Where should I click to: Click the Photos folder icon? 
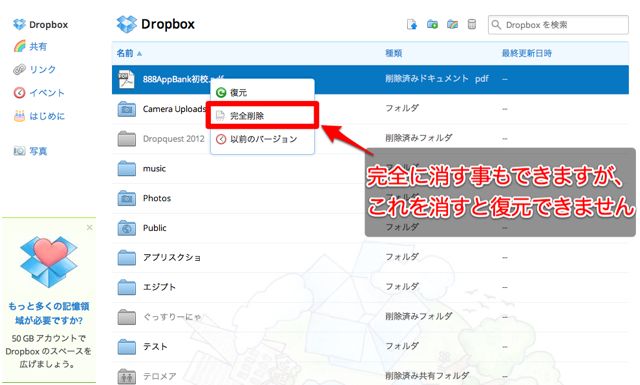(127, 198)
